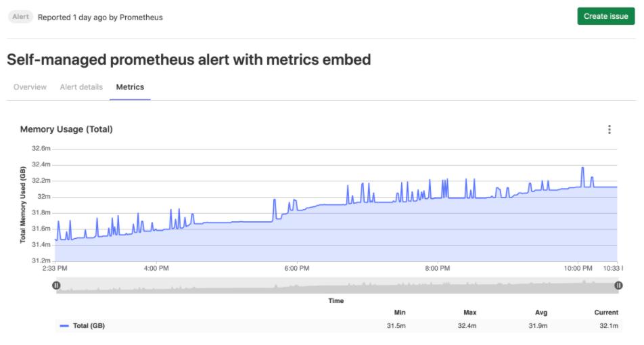Click the Avg value 31.9m in legend
Image resolution: width=644 pixels, height=345 pixels.
tap(537, 326)
